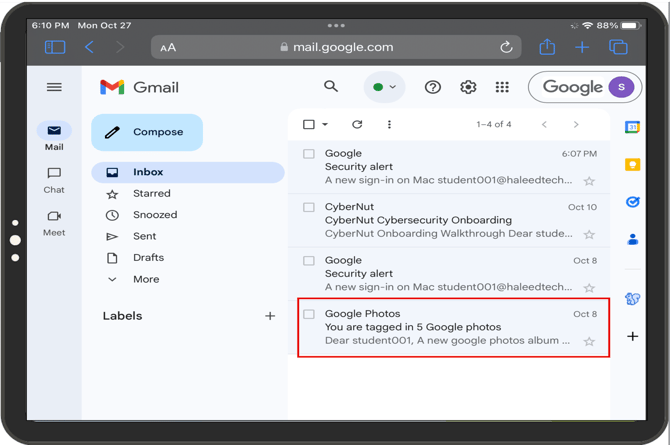Open the Drafts folder

148,258
